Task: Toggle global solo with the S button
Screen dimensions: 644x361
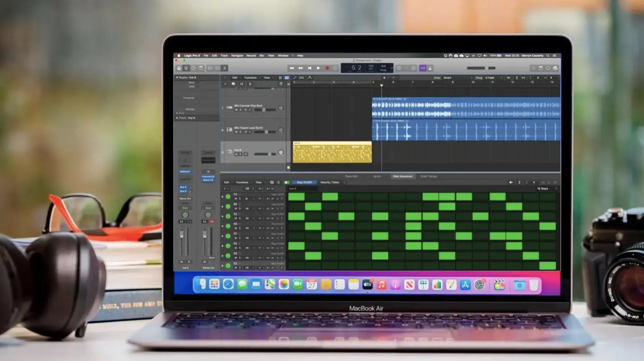Action: click(250, 84)
